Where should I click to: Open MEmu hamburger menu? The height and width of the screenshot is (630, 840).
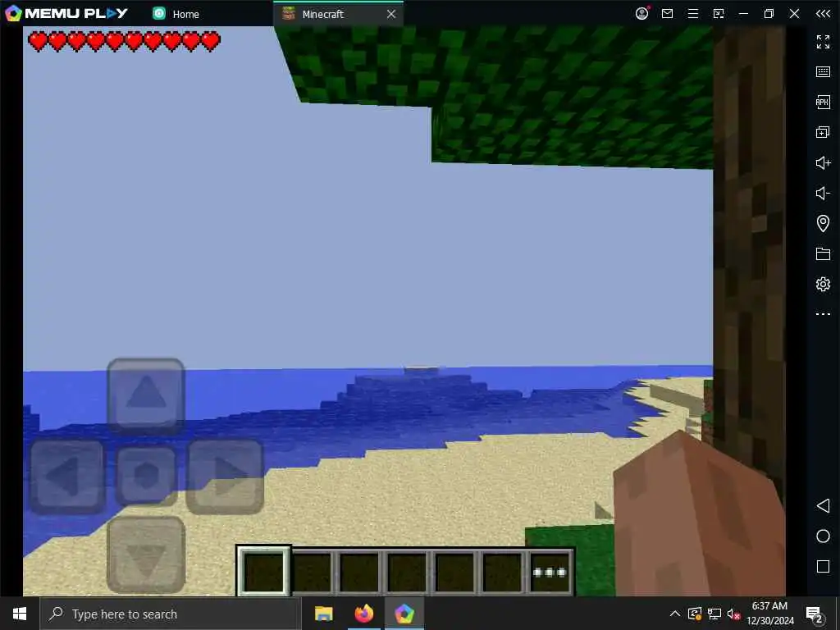pos(692,13)
